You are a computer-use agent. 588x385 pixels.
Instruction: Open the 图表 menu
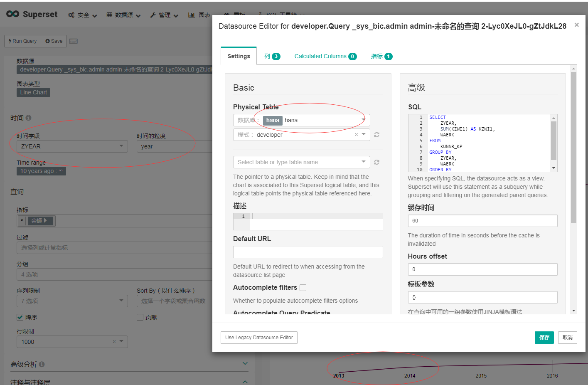[x=199, y=15]
